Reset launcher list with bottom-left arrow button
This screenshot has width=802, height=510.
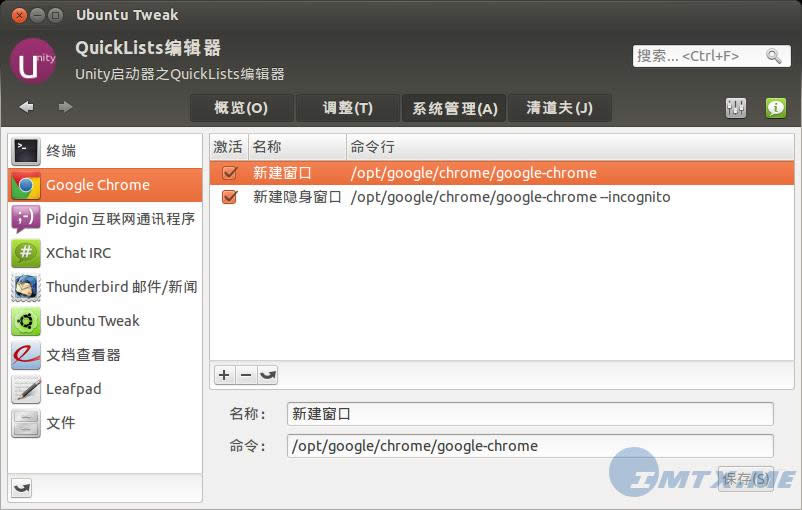pyautogui.click(x=21, y=488)
